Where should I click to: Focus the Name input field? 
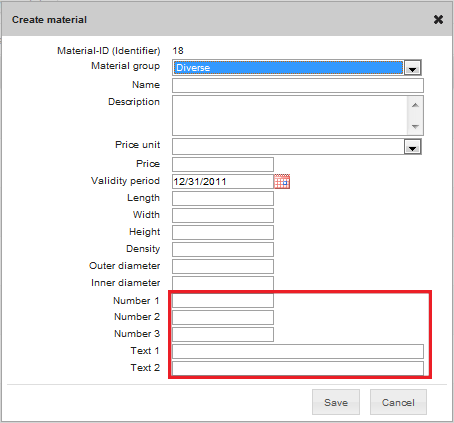[x=298, y=85]
